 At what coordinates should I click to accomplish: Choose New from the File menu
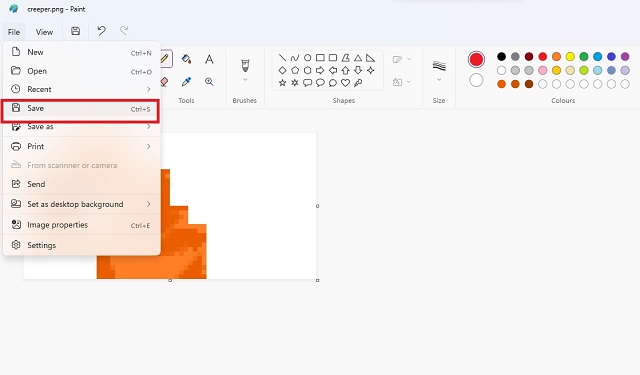tap(82, 52)
